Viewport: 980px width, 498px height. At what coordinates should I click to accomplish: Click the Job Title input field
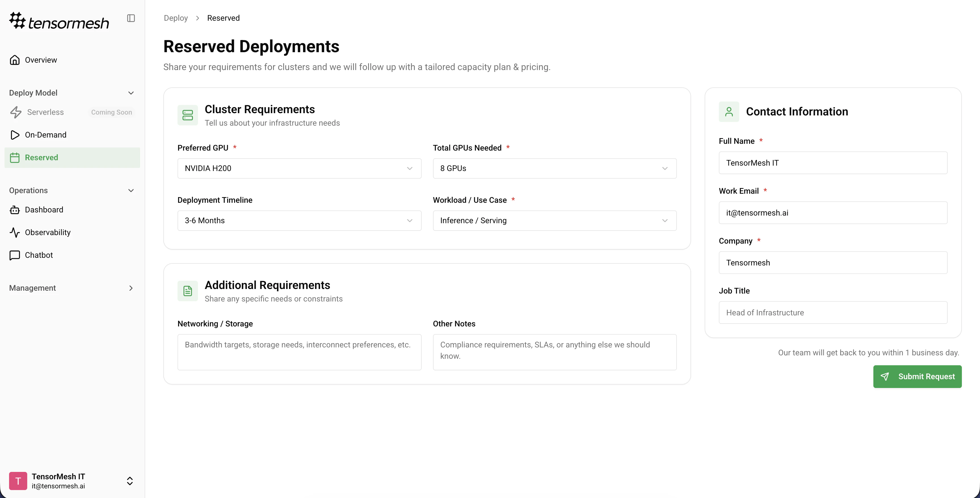pos(833,313)
